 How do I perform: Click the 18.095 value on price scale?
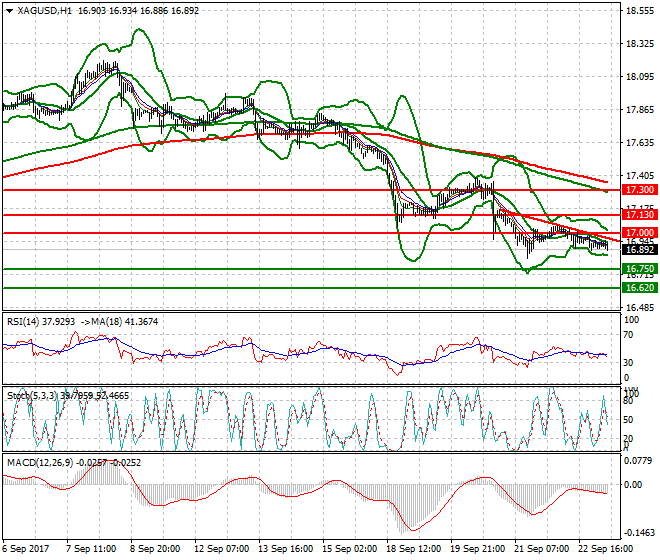coord(638,77)
